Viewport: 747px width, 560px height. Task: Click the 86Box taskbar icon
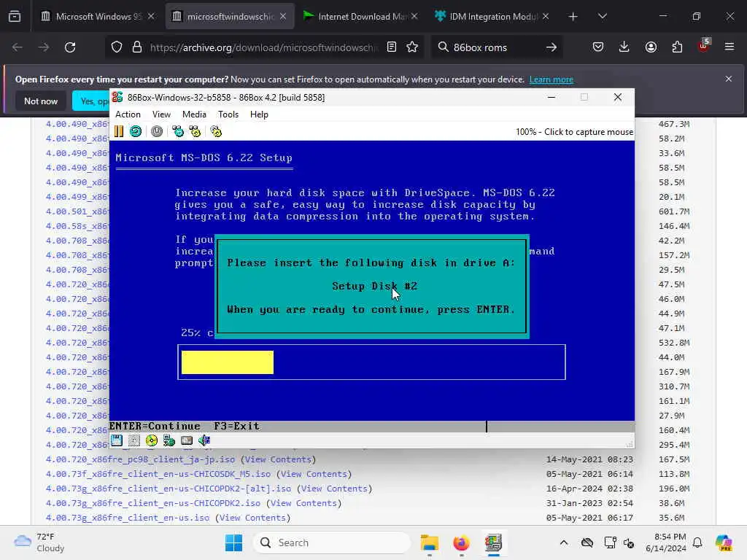point(494,542)
